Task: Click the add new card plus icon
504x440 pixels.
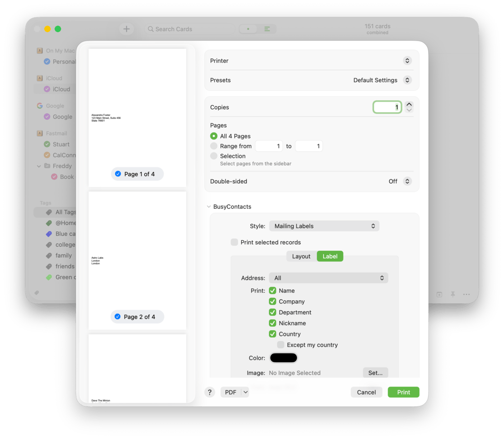Action: pyautogui.click(x=127, y=29)
